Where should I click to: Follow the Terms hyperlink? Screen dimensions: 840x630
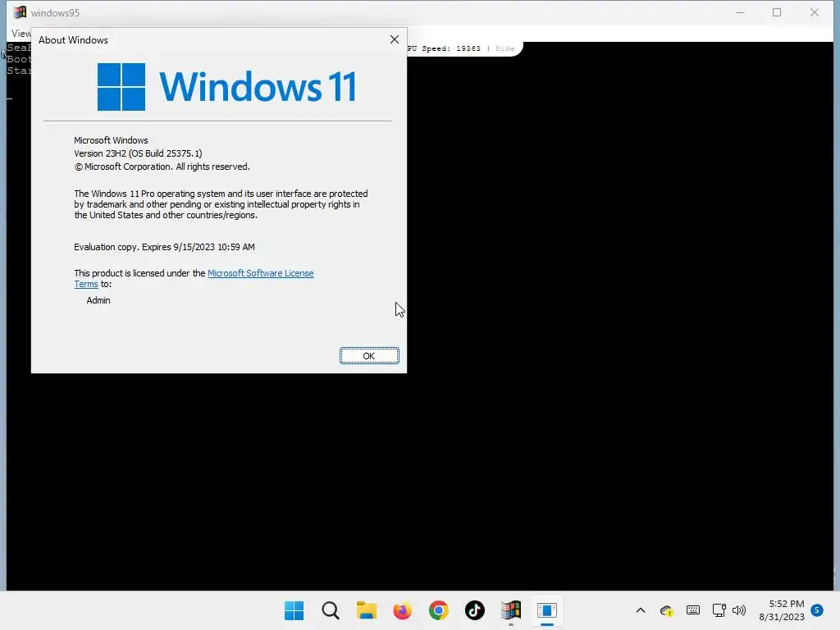(x=85, y=285)
